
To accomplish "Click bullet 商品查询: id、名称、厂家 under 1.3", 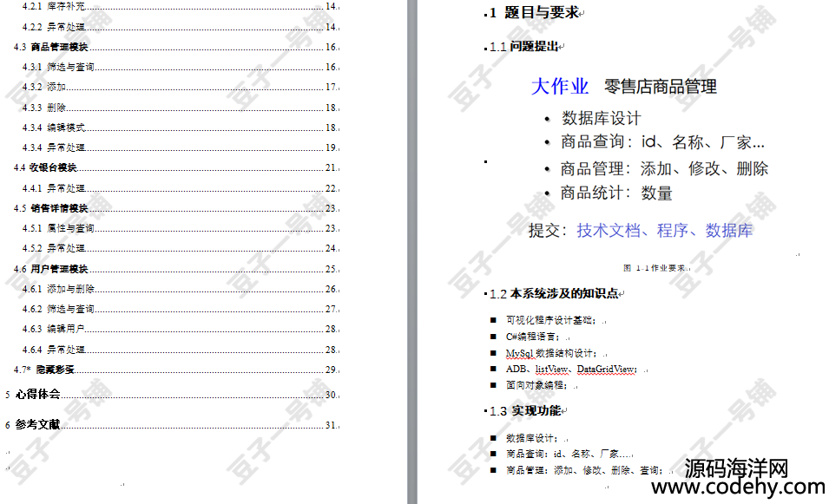I will point(569,454).
